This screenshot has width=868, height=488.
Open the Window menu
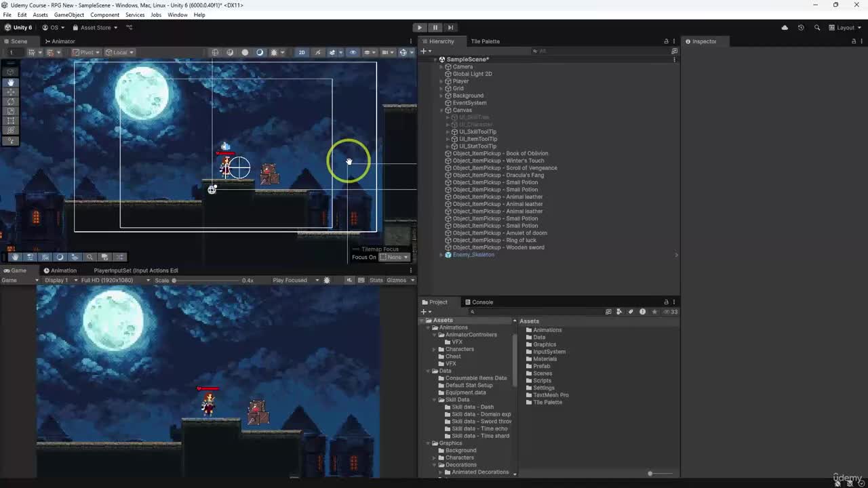pyautogui.click(x=178, y=15)
